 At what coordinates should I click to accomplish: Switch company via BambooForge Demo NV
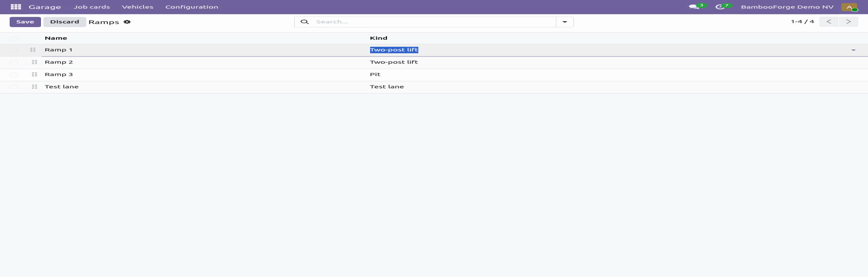(x=787, y=7)
